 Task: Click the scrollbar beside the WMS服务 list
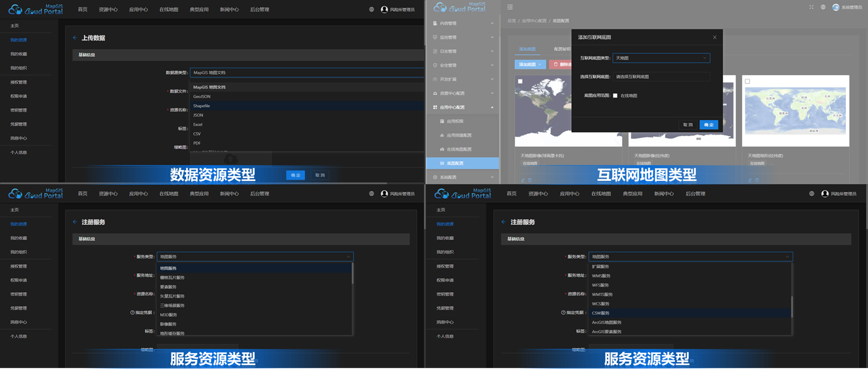[791, 307]
